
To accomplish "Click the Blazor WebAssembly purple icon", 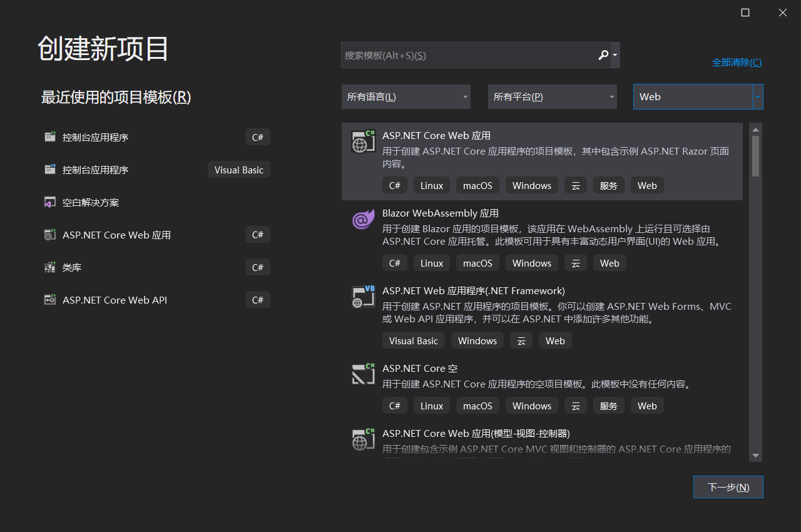I will pos(363,220).
